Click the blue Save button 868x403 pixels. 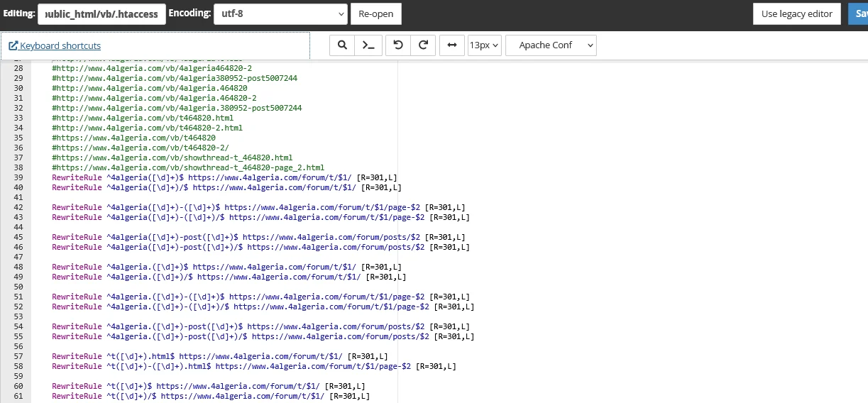[x=857, y=13]
